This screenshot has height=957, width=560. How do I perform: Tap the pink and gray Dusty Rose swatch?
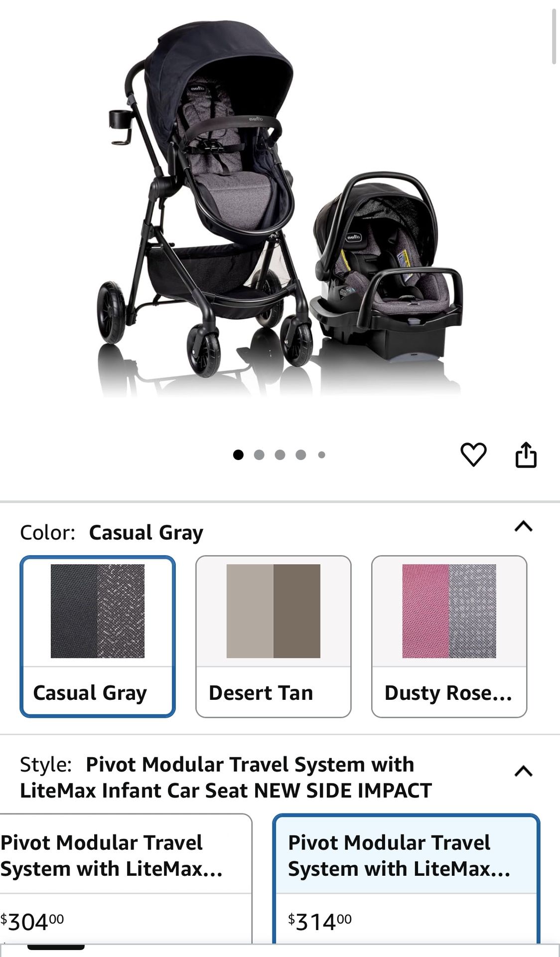(x=449, y=611)
